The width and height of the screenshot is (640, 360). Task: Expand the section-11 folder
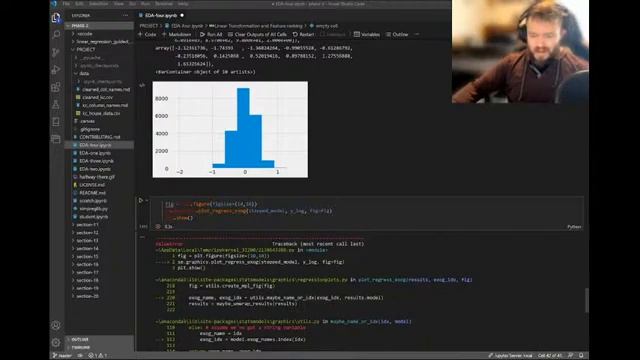pyautogui.click(x=100, y=224)
